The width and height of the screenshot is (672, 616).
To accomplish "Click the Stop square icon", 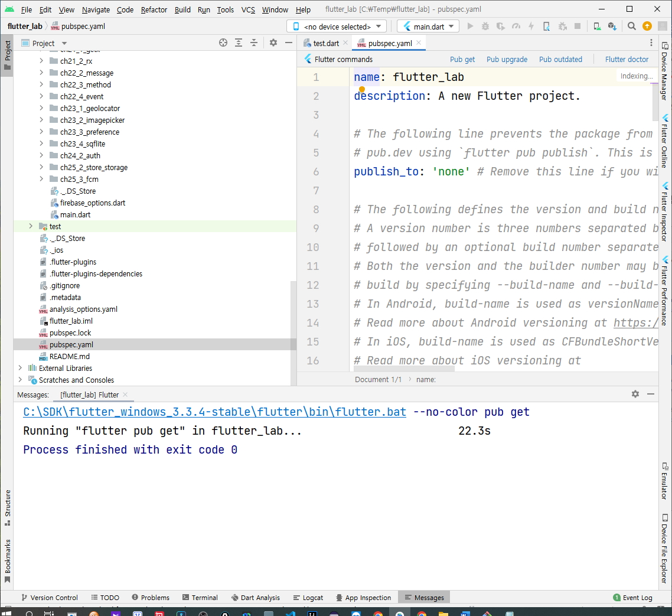I will pyautogui.click(x=578, y=26).
